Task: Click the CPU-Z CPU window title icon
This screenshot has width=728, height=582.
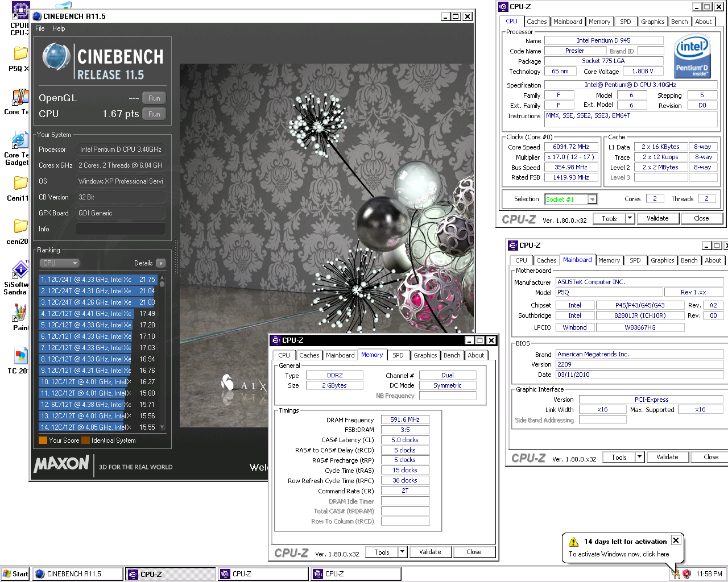Action: (x=503, y=7)
